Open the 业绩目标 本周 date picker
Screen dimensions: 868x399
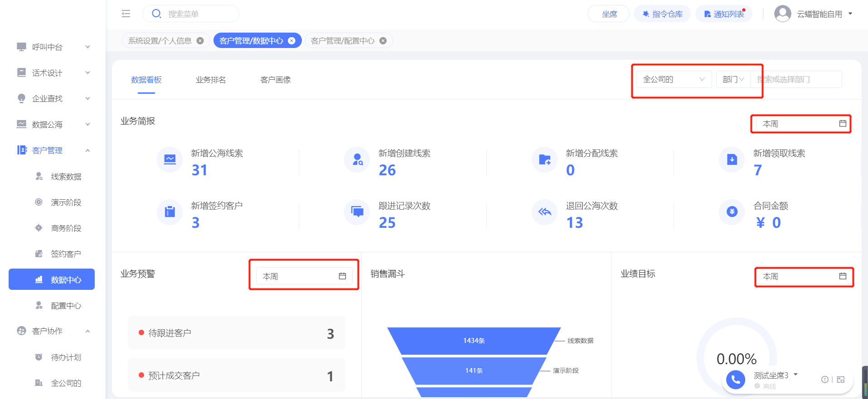pos(803,276)
